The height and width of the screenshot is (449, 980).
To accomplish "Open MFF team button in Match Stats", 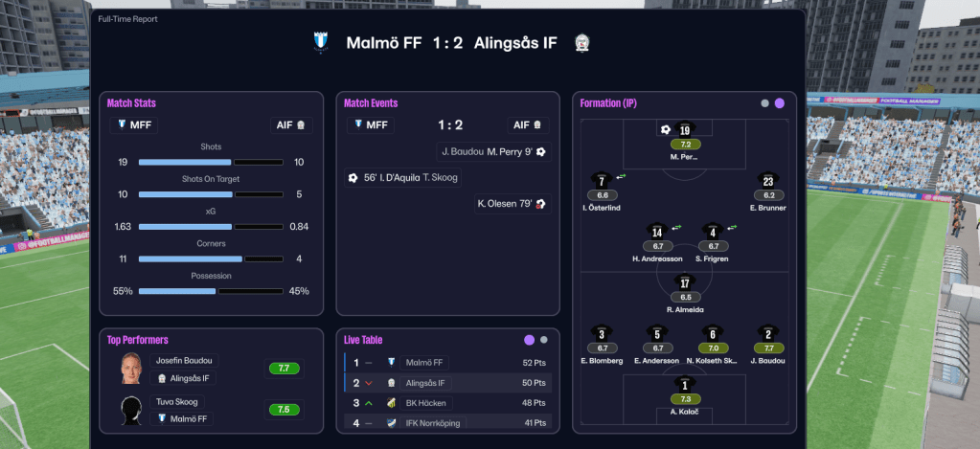I will (x=132, y=124).
